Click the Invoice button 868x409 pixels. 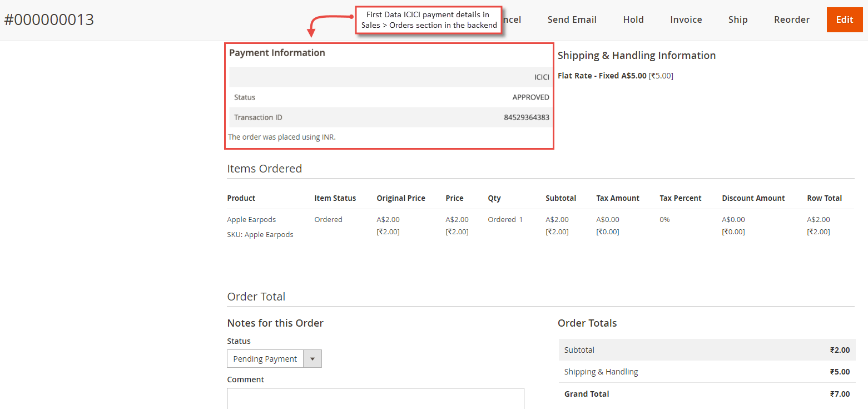686,19
